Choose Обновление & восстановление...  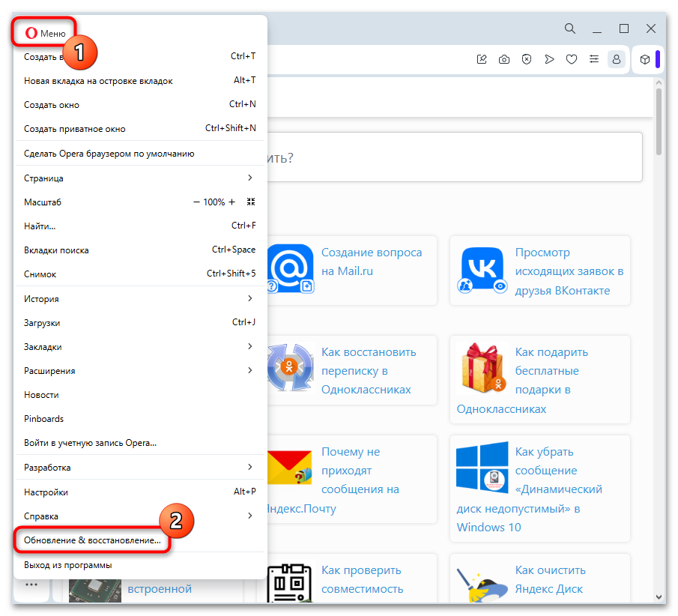pos(140,540)
